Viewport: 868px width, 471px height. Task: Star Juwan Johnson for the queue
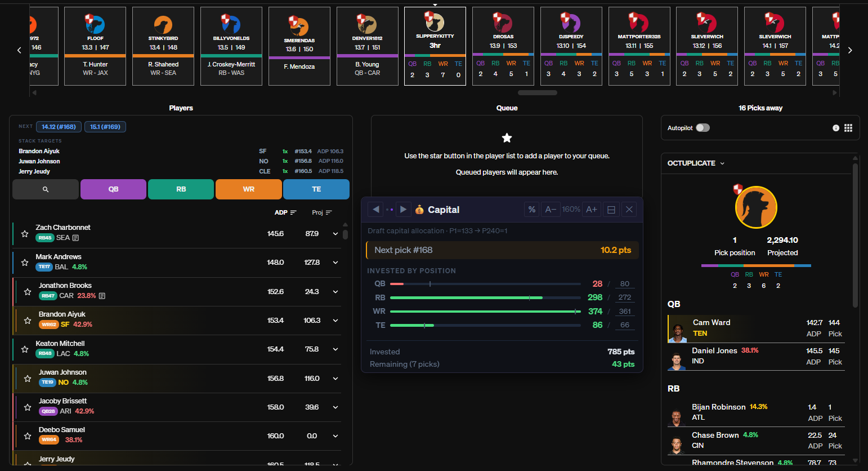click(28, 378)
